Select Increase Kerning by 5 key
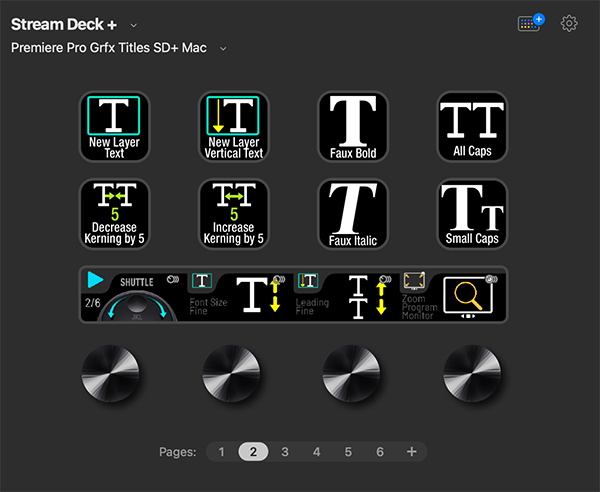The image size is (600, 492). [x=234, y=214]
